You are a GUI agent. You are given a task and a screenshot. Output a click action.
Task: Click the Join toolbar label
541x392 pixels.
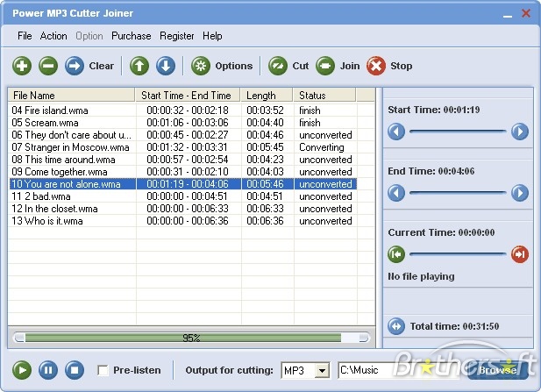point(350,66)
